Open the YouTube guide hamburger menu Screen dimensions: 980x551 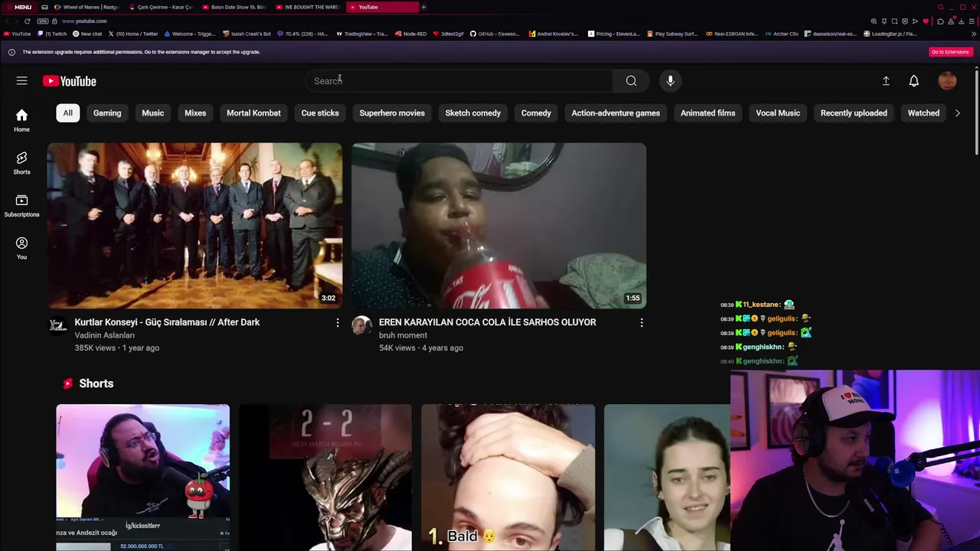[21, 80]
